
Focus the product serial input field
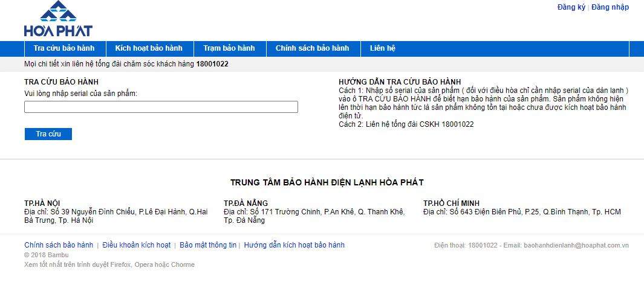[x=161, y=107]
